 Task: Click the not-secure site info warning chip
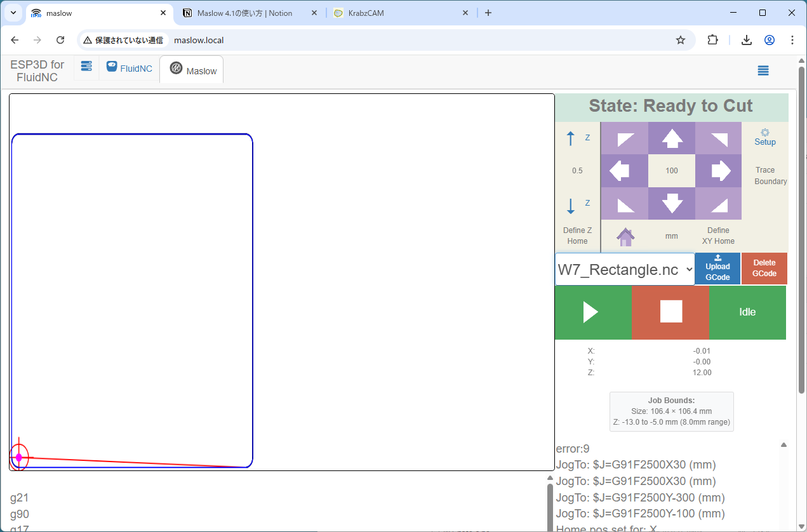tap(123, 40)
